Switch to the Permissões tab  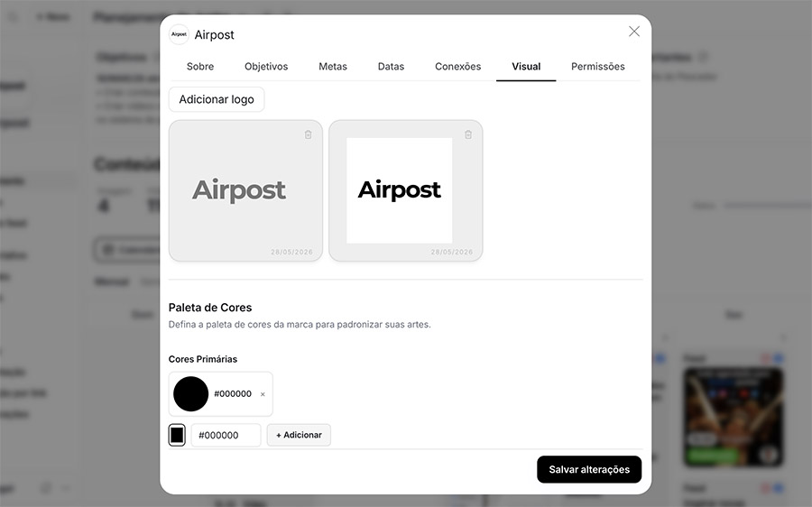click(598, 66)
